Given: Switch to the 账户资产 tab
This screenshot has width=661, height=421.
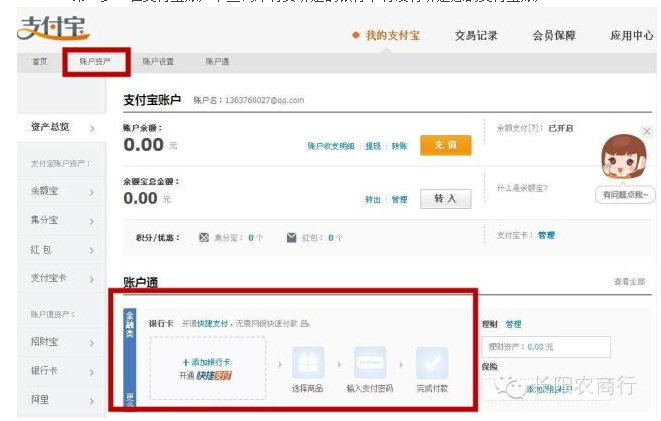Looking at the screenshot, I should tap(95, 62).
